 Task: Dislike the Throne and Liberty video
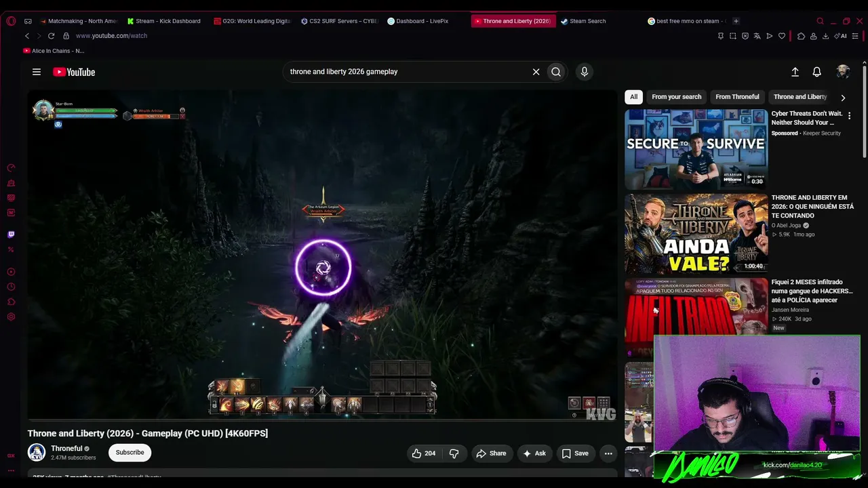point(454,453)
